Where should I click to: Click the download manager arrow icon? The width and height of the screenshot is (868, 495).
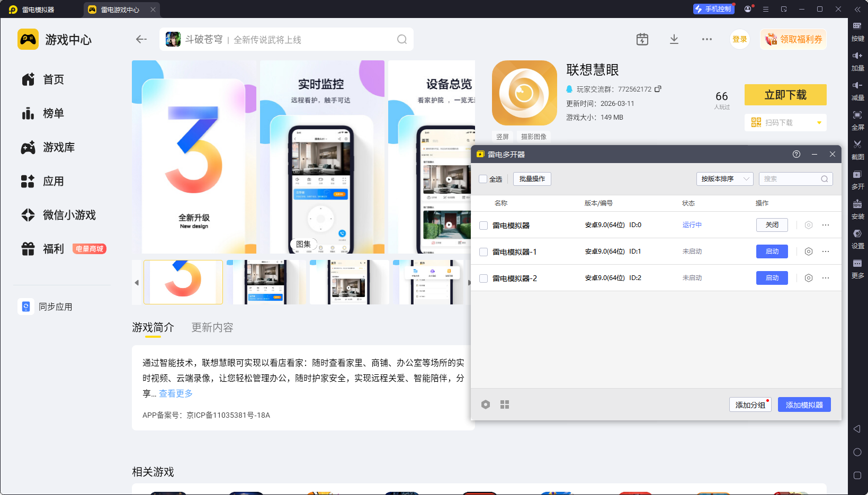coord(674,39)
